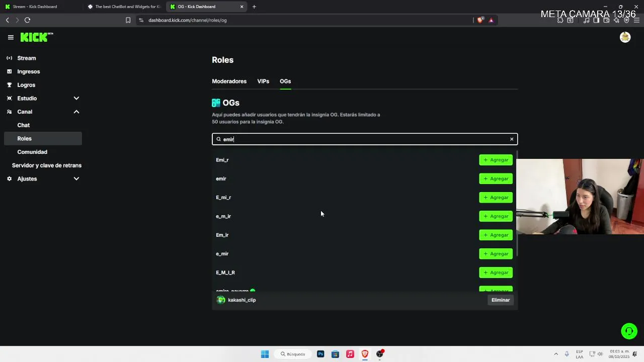Open the hamburger menu beside the Kick logo

point(11,37)
